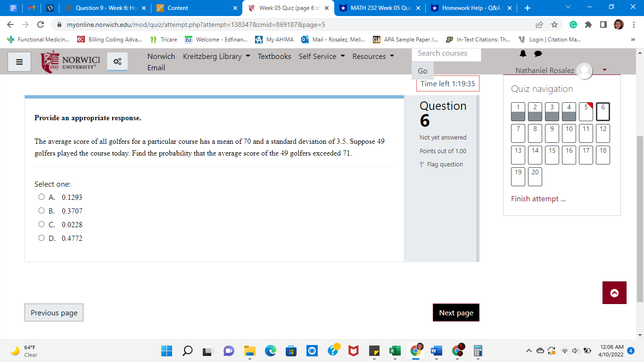Open the user menu dropdown arrow
The image size is (644, 362).
604,70
